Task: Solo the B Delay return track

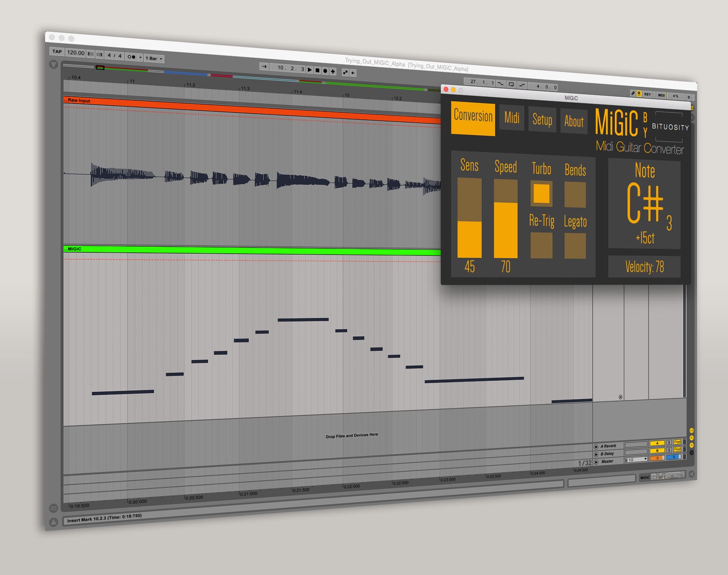Action: [669, 449]
